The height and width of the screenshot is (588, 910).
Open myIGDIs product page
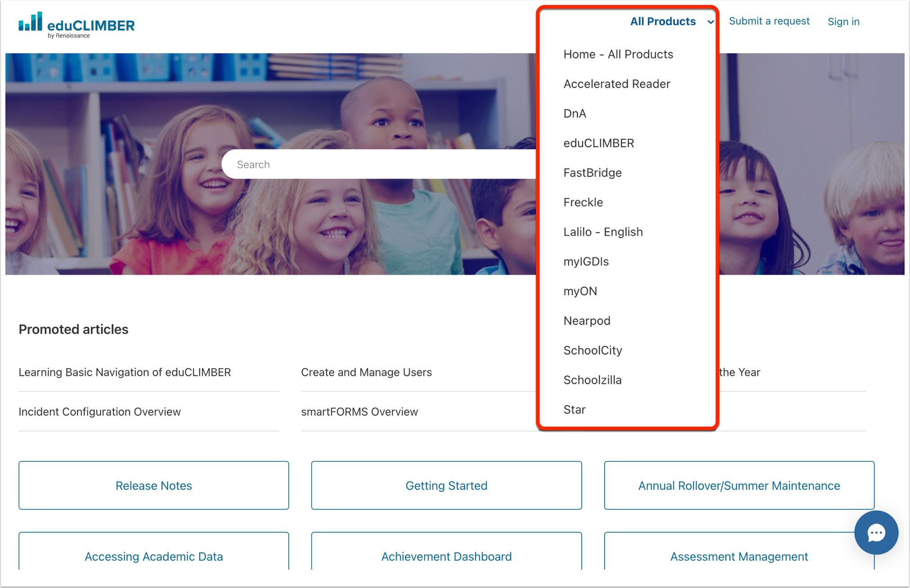[x=586, y=262]
